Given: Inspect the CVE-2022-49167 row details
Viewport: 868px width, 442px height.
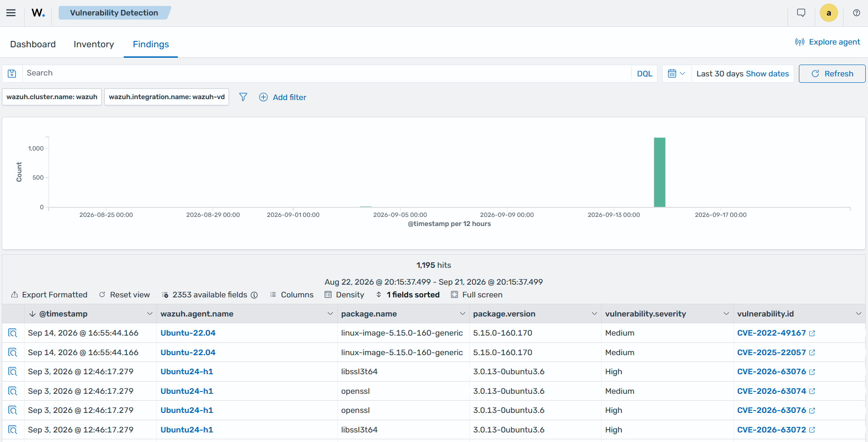Looking at the screenshot, I should pyautogui.click(x=13, y=333).
